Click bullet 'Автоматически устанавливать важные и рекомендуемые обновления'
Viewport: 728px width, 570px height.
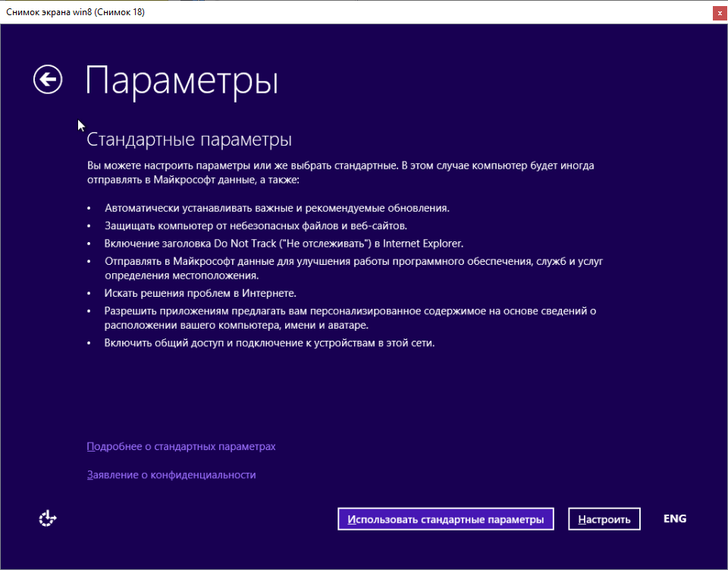click(277, 208)
